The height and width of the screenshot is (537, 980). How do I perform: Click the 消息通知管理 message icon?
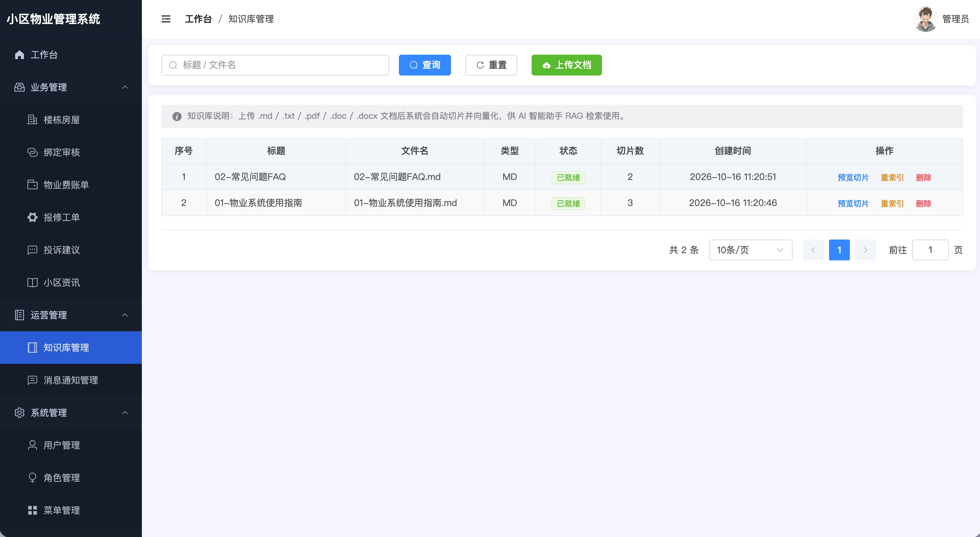[x=32, y=380]
